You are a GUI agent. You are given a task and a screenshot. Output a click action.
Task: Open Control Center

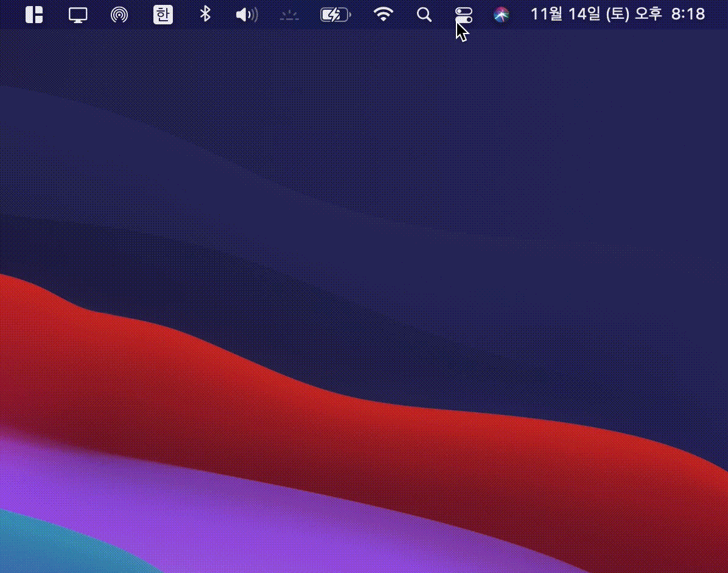[x=464, y=15]
